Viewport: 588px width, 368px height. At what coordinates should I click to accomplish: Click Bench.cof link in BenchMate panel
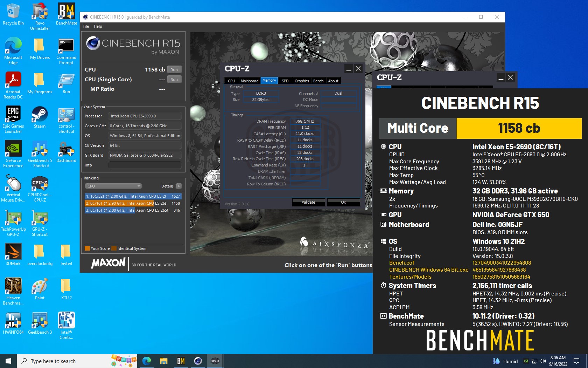pos(401,263)
